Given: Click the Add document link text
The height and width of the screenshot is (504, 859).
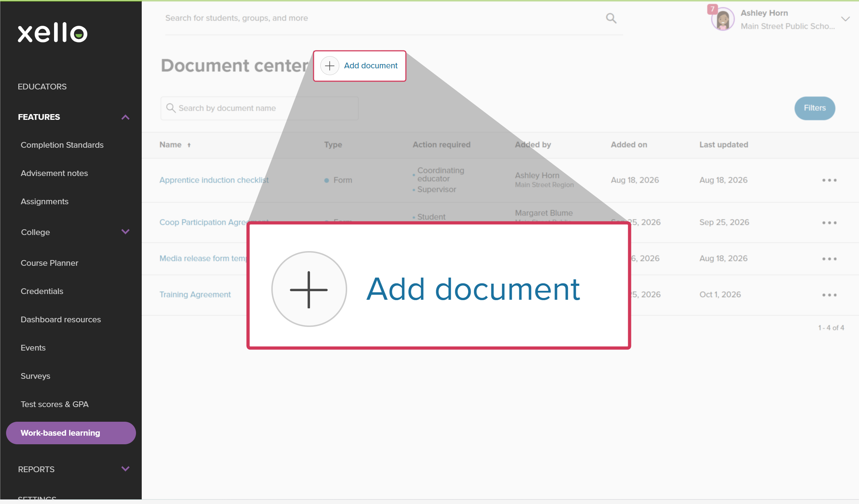Looking at the screenshot, I should [371, 66].
